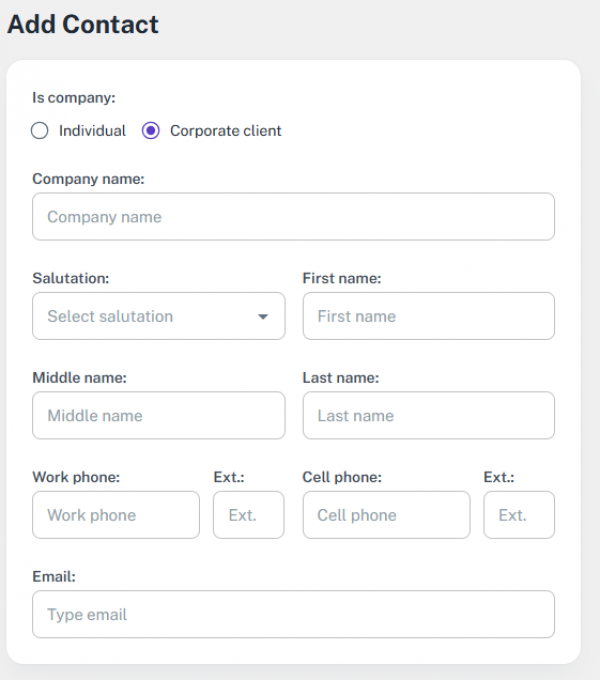Screen dimensions: 600x680
Task: Click the 'Company name:' field label
Action: coord(89,179)
